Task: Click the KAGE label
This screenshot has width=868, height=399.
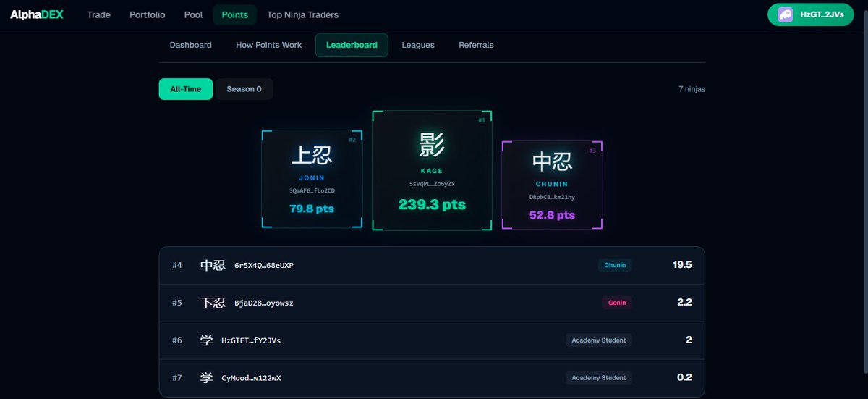Action: pyautogui.click(x=432, y=171)
